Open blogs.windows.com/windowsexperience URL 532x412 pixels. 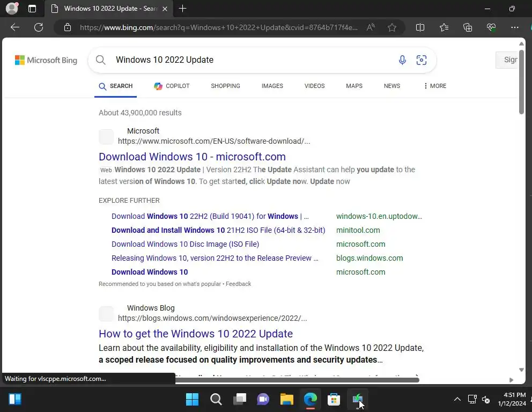pyautogui.click(x=212, y=318)
